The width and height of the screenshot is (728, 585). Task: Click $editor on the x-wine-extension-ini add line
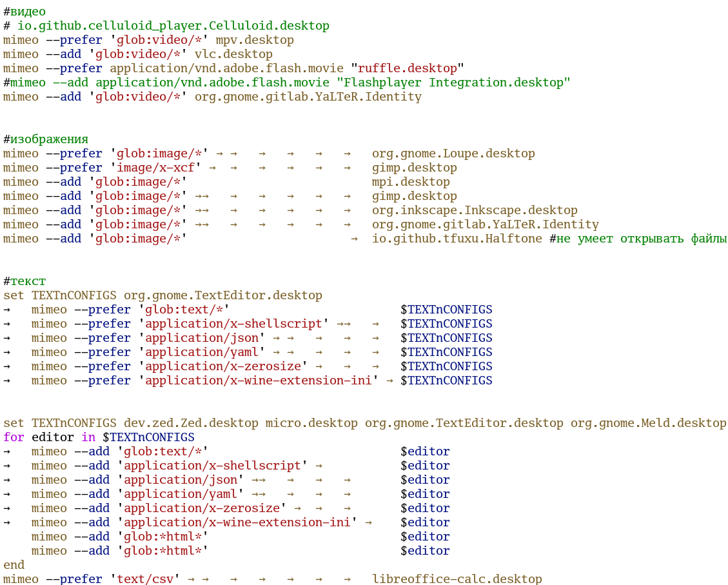pos(425,522)
